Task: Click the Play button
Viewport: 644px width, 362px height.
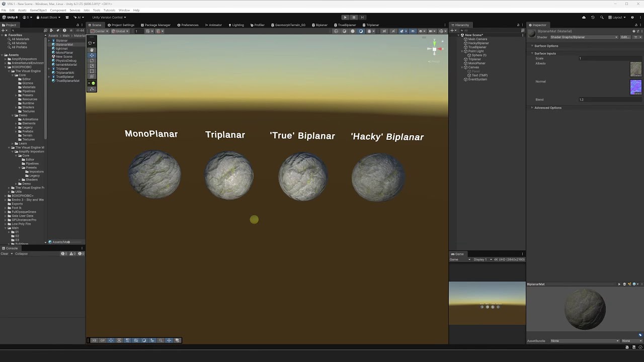Action: (345, 17)
